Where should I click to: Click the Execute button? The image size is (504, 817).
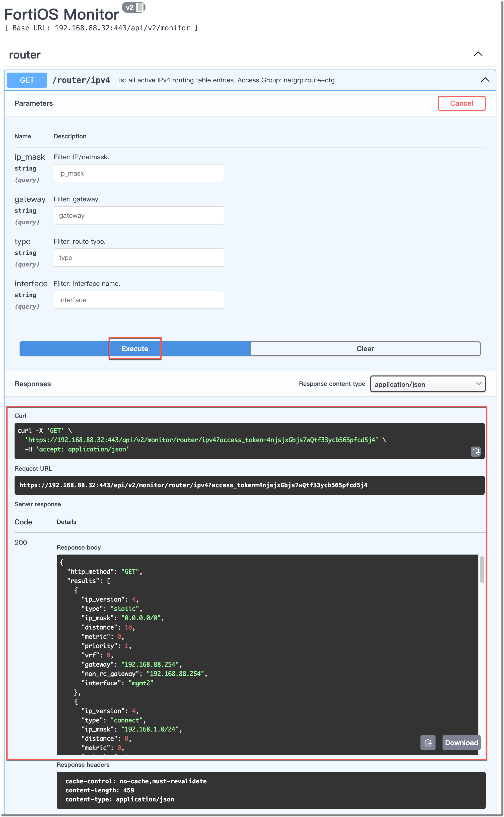click(135, 348)
